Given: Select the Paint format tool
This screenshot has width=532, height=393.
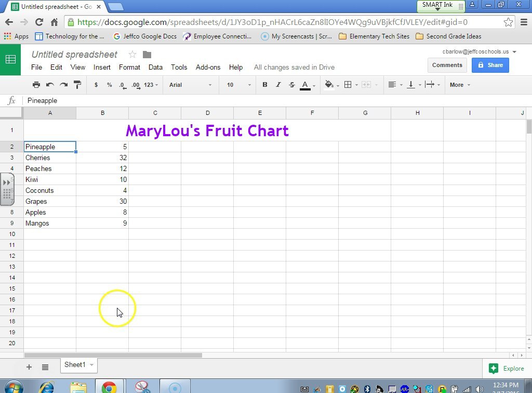Looking at the screenshot, I should coord(77,84).
